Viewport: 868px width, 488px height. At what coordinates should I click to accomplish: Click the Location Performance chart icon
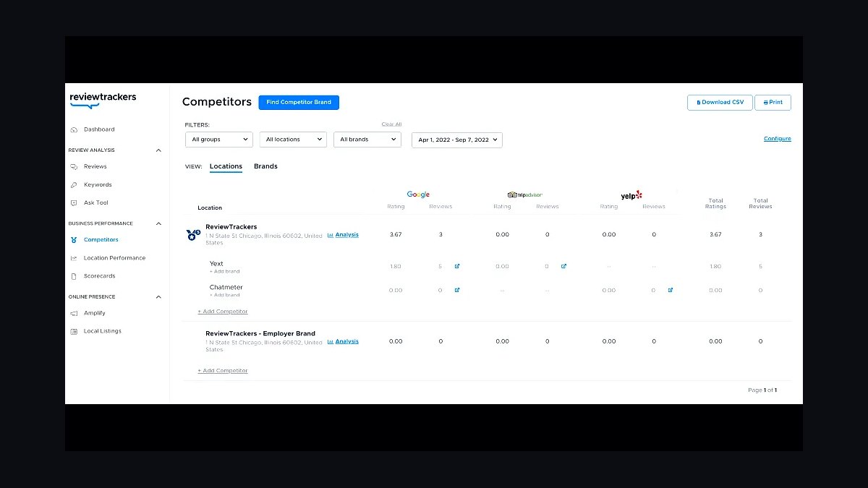pos(74,258)
